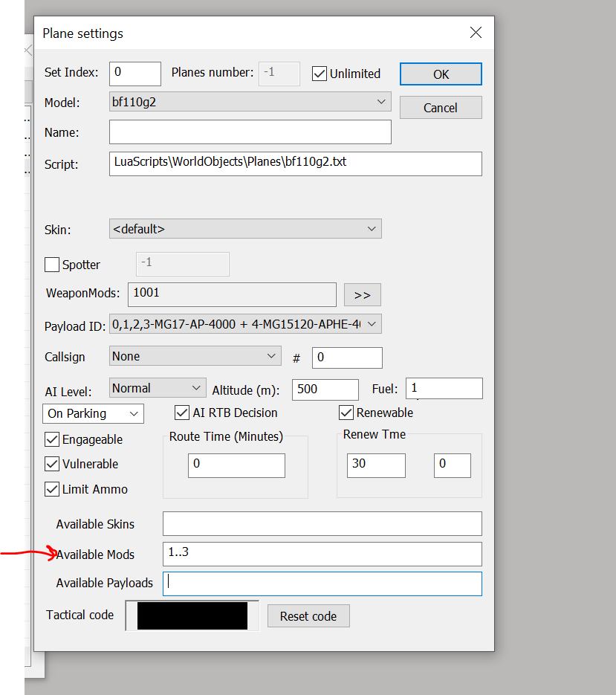This screenshot has width=616, height=695.
Task: Uncheck the AI RTB Decision option
Action: coord(181,413)
